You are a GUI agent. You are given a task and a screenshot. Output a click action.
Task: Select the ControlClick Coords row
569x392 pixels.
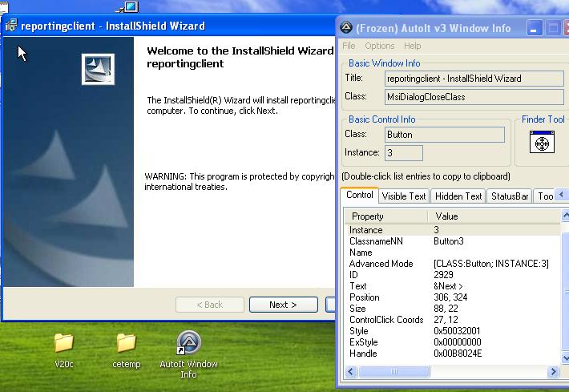coord(452,320)
